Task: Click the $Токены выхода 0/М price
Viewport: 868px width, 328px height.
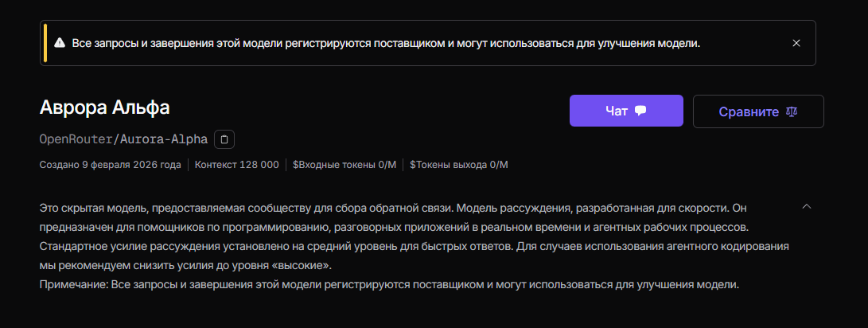Action: (x=459, y=165)
